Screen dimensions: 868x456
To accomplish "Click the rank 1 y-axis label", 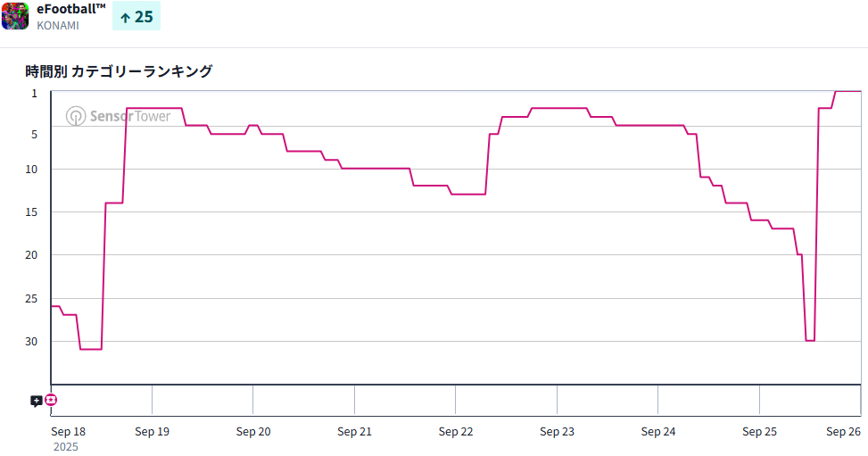I will pos(34,93).
